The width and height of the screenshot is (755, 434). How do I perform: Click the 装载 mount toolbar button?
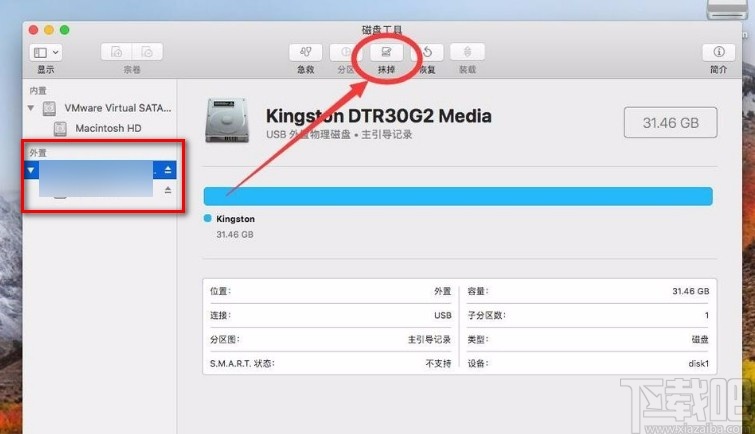coord(467,52)
